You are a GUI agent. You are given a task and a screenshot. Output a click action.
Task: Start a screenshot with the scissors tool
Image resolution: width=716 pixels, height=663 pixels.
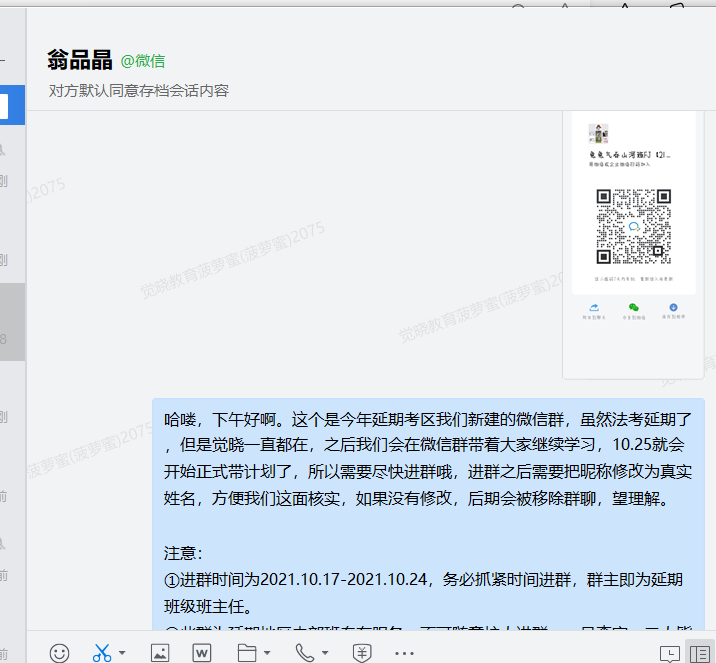click(102, 653)
